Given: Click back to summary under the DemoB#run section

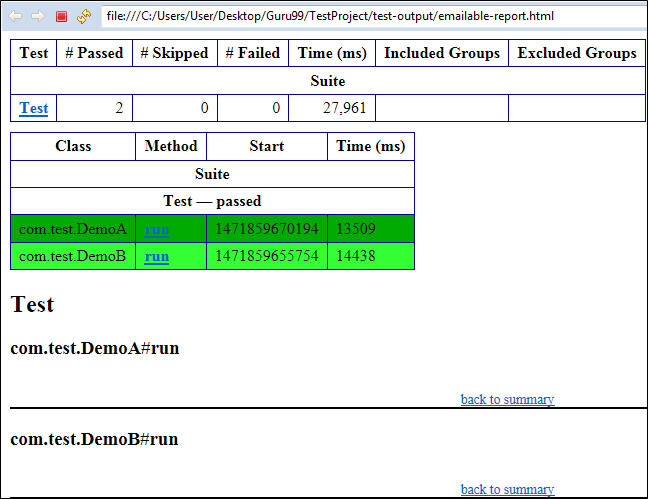Looking at the screenshot, I should click(x=507, y=489).
